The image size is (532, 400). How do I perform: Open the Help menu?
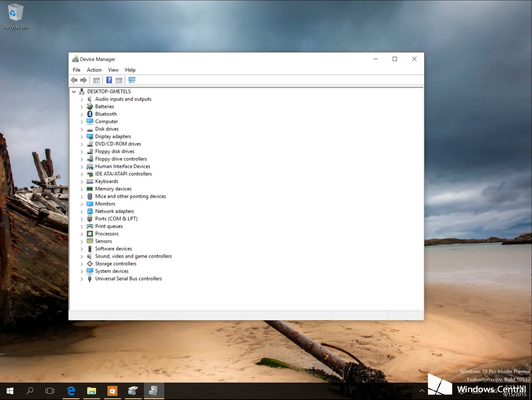[130, 70]
